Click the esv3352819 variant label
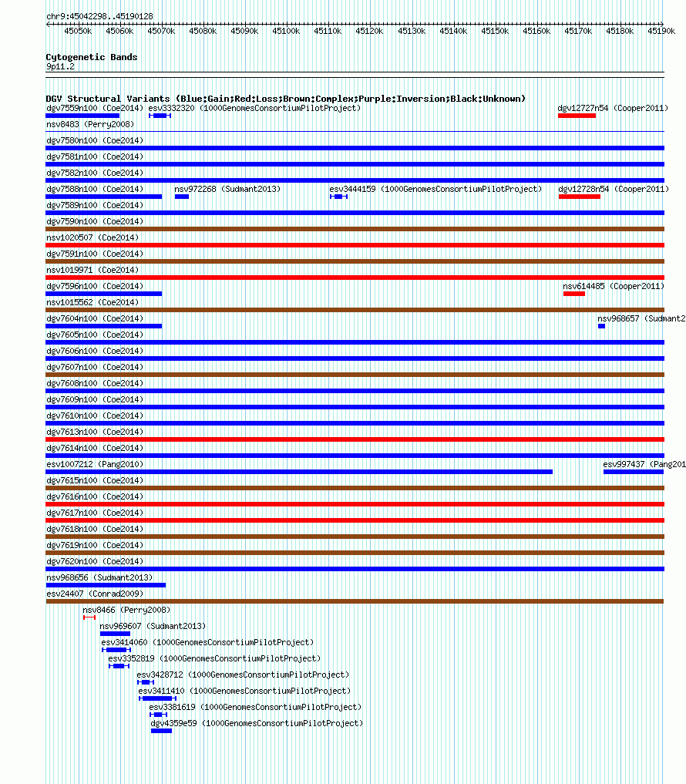The width and height of the screenshot is (686, 784). click(x=214, y=658)
